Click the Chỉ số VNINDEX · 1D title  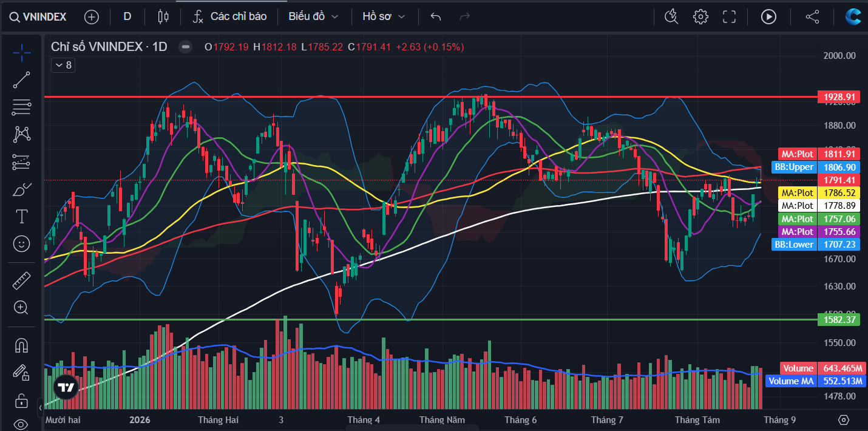109,47
